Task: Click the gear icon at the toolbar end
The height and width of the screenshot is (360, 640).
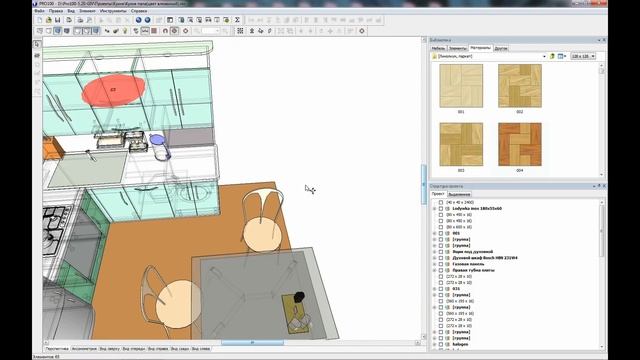Action: [x=362, y=31]
